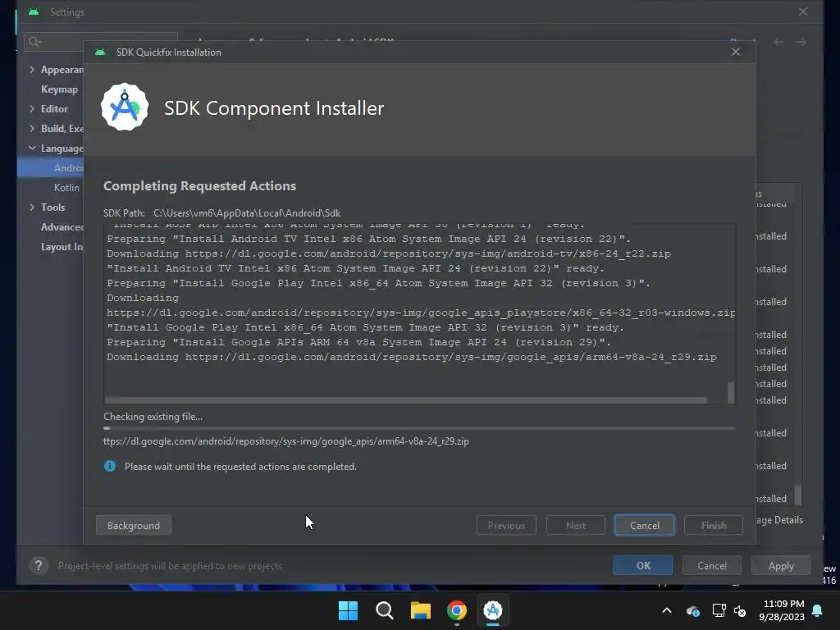Click the muted volume tray icon

click(740, 610)
